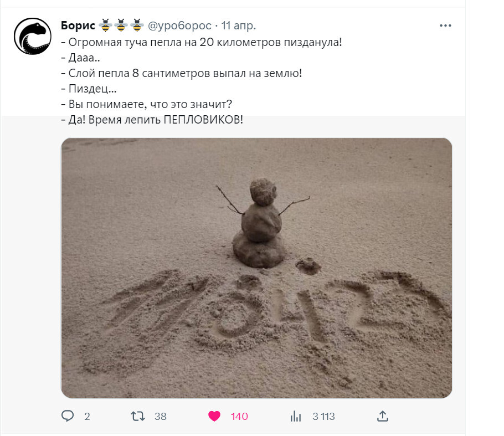Open Борис's profile avatar
This screenshot has width=504, height=436.
[x=33, y=36]
